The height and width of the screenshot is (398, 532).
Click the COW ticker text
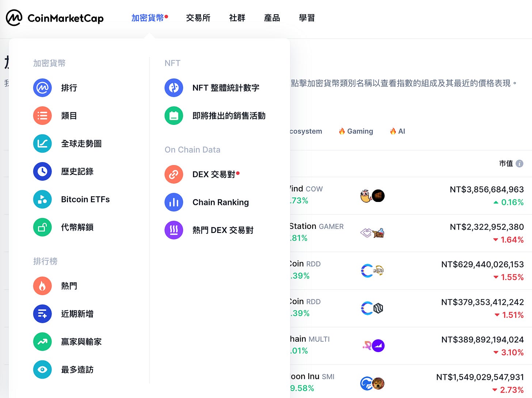[314, 189]
